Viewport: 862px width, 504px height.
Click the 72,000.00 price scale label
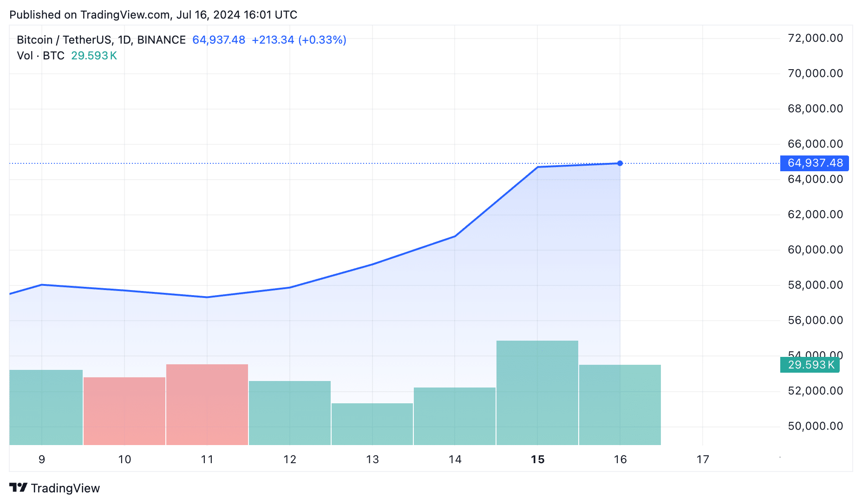point(816,38)
